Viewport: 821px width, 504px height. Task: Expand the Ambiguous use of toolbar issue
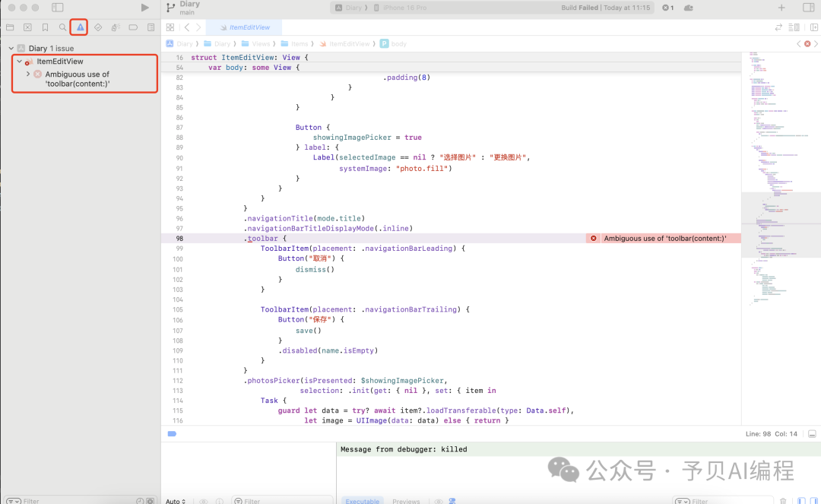tap(28, 74)
